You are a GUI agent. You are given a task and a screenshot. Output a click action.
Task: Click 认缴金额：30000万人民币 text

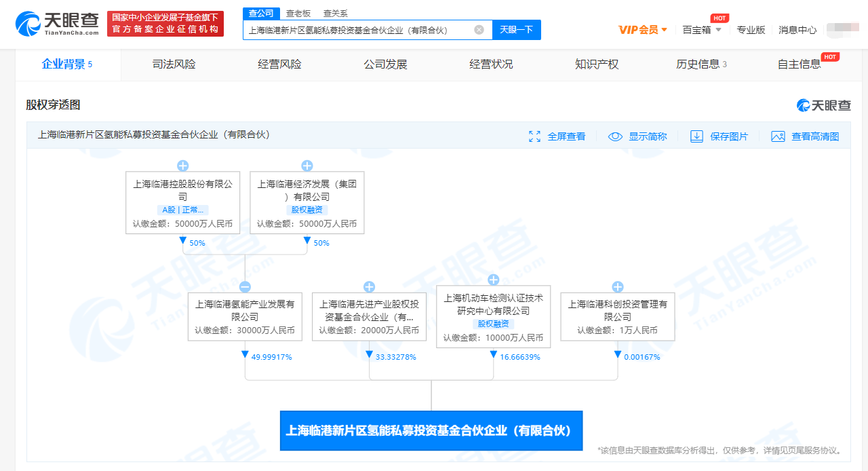click(x=245, y=331)
